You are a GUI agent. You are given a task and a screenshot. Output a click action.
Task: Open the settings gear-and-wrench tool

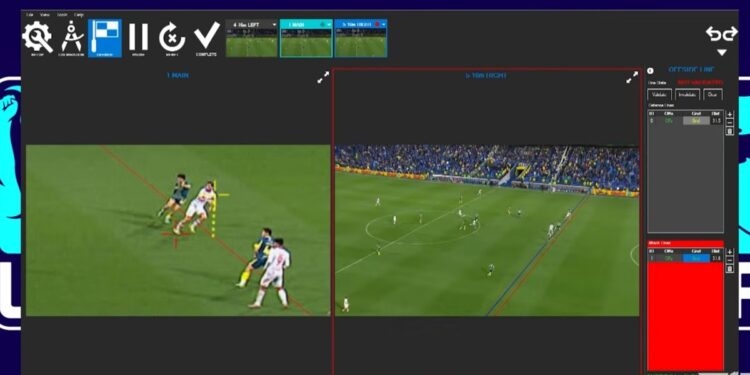pyautogui.click(x=37, y=37)
